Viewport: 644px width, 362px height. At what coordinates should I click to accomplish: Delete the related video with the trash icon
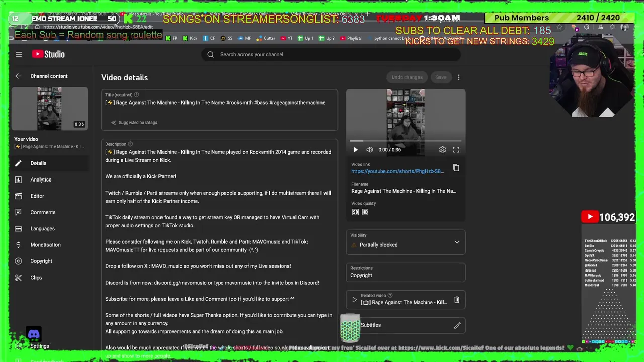[x=457, y=300]
